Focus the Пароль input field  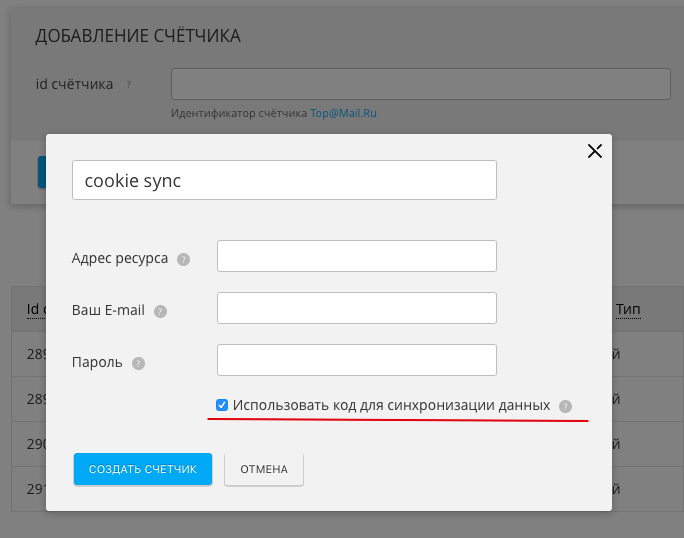(x=357, y=360)
